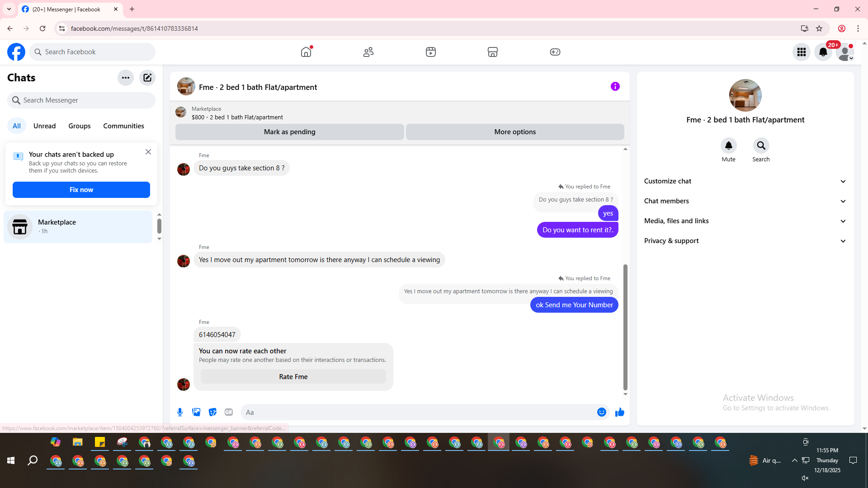Open the GIF picker
868x488 pixels.
[x=229, y=412]
